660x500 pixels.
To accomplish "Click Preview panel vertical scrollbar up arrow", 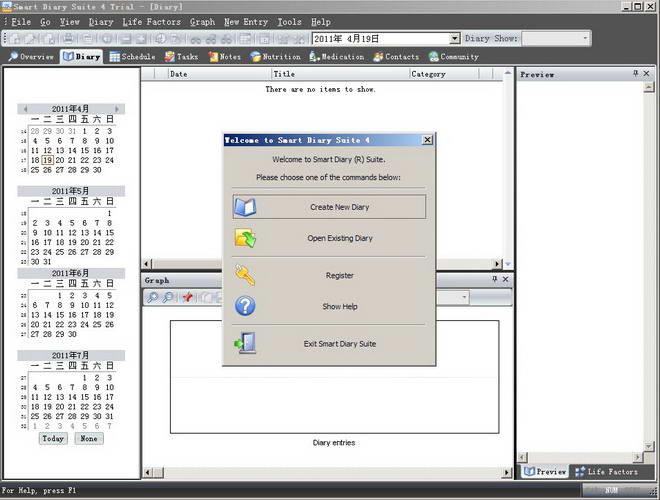I will click(649, 87).
